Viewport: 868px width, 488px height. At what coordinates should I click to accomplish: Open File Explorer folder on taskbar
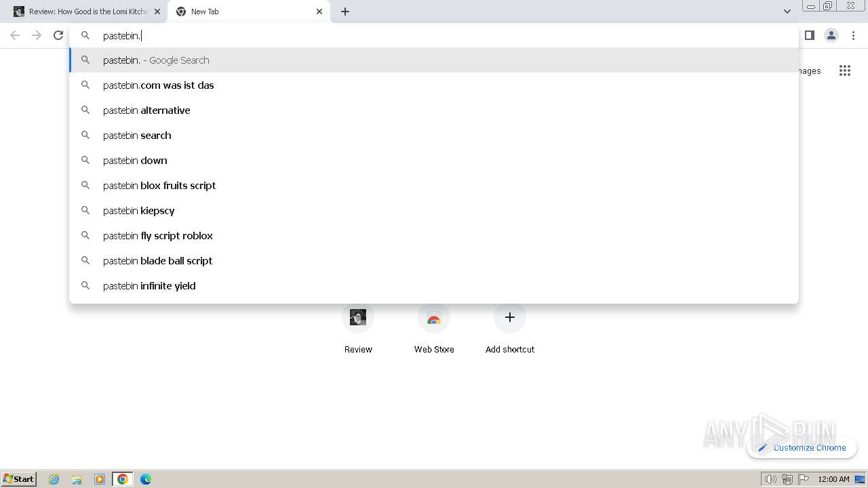click(x=77, y=479)
